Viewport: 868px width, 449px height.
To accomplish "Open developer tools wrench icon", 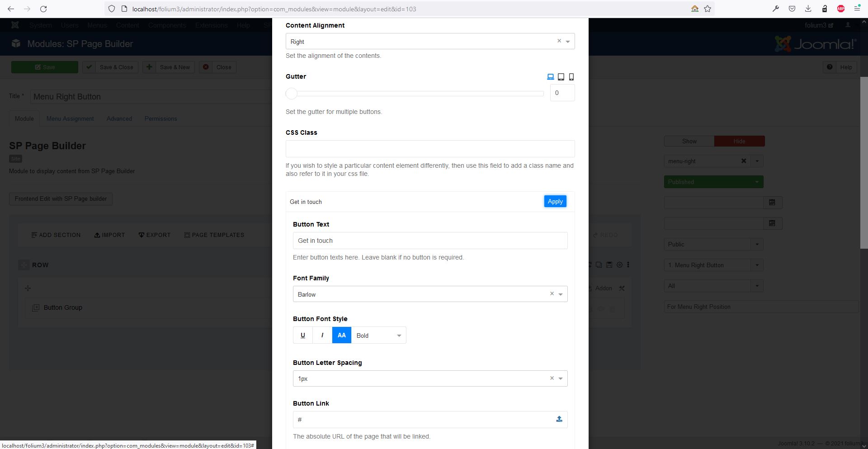I will (776, 9).
